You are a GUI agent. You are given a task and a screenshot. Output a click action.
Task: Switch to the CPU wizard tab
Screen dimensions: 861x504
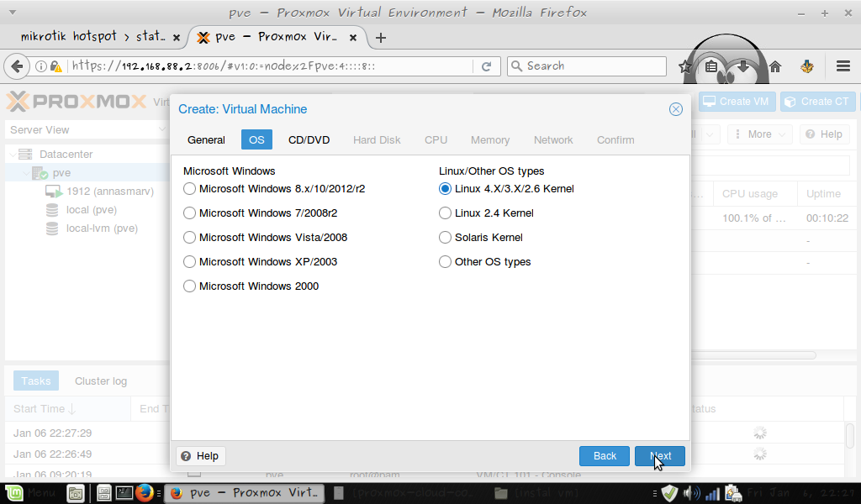[x=436, y=139]
